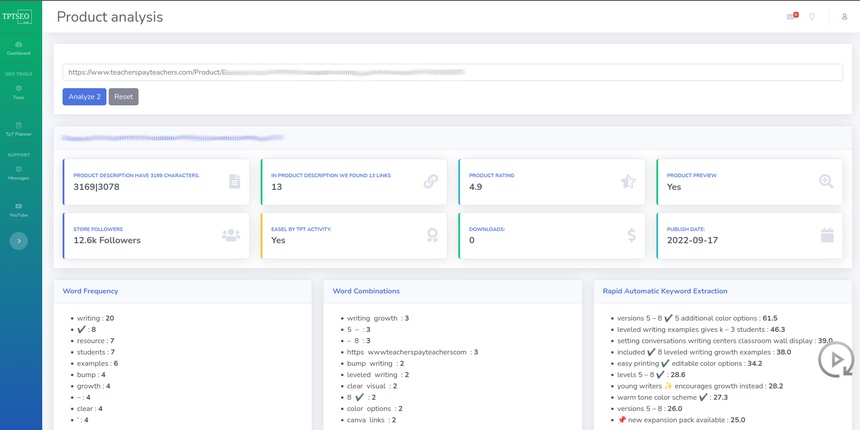Select the 'color options : 2' combination
The height and width of the screenshot is (430, 860).
pos(375,409)
